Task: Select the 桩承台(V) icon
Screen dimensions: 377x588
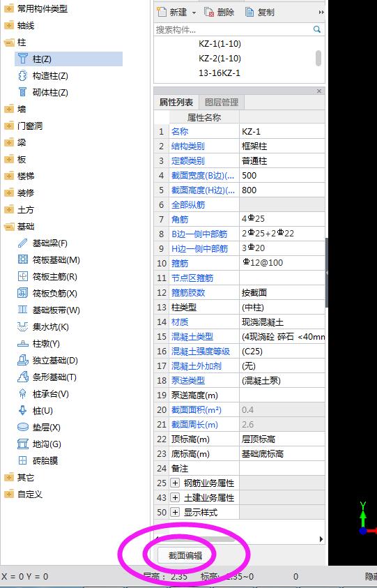Action: click(23, 394)
